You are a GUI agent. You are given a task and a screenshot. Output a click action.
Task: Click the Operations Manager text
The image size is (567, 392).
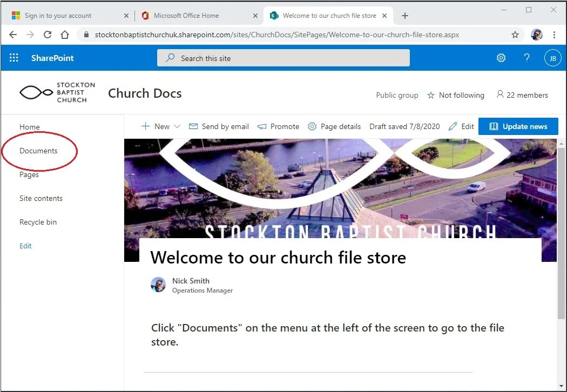pos(202,290)
